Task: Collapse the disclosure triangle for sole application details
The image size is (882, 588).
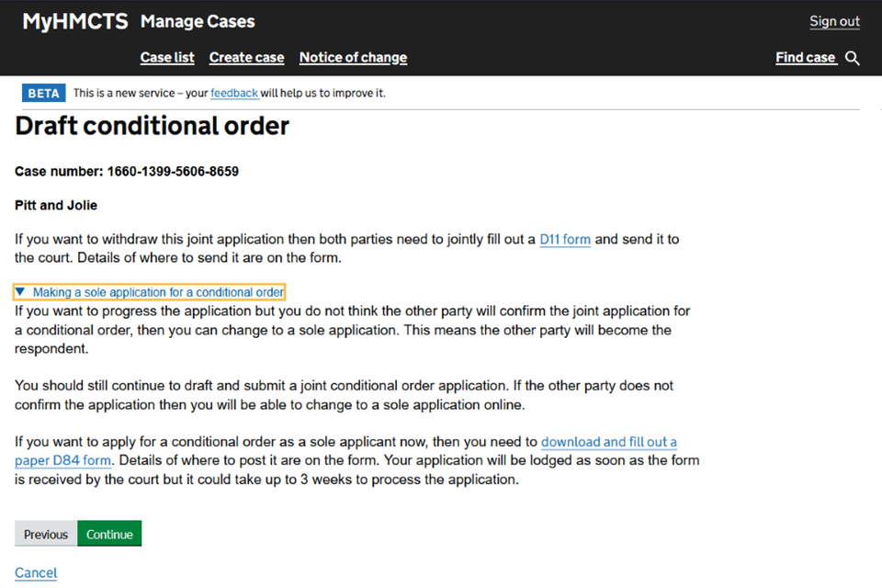Action: 20,292
